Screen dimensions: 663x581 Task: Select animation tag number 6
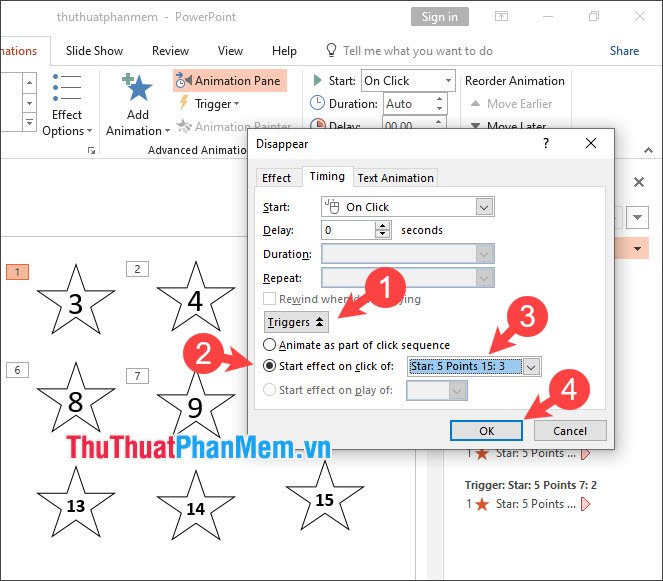[x=17, y=370]
